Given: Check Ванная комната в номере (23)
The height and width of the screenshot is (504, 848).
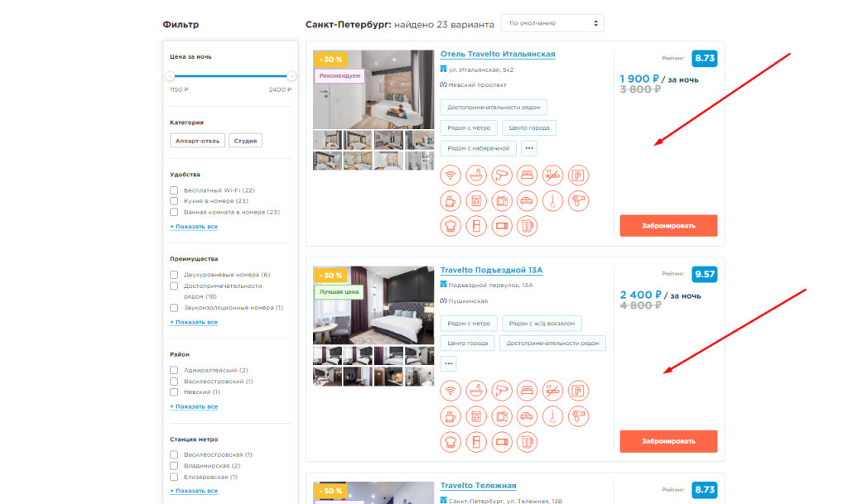Looking at the screenshot, I should coord(174,213).
